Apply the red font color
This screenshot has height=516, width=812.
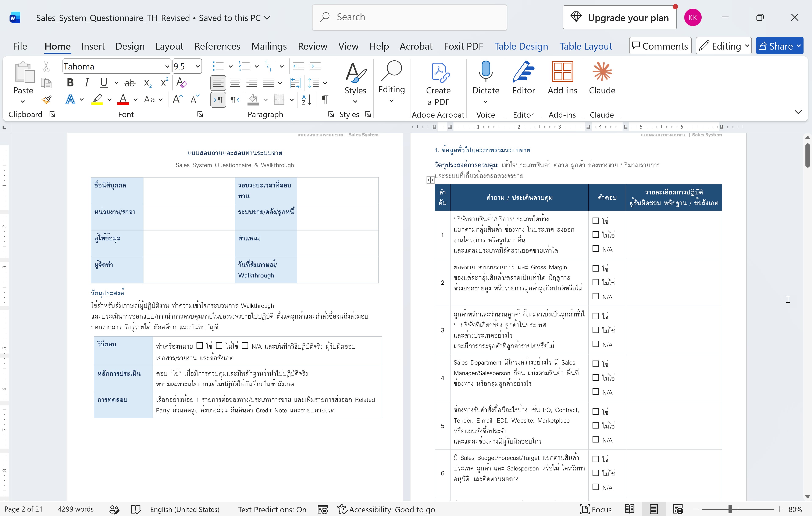pos(123,99)
